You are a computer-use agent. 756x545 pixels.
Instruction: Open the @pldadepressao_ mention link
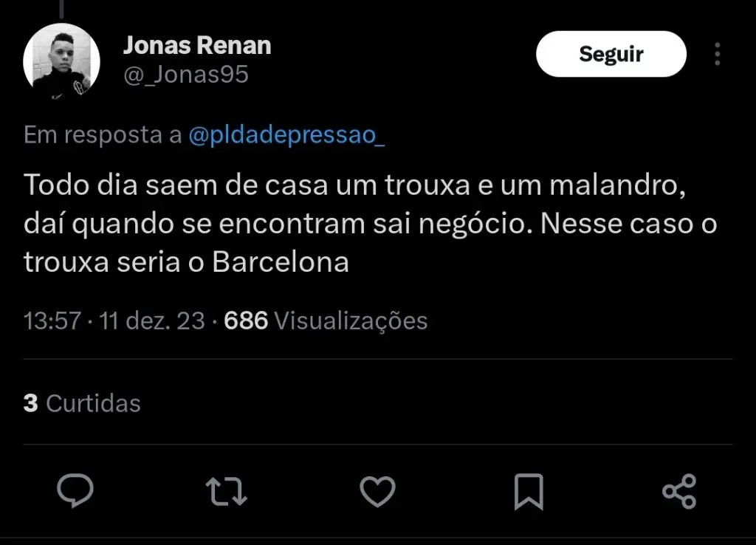tap(287, 135)
